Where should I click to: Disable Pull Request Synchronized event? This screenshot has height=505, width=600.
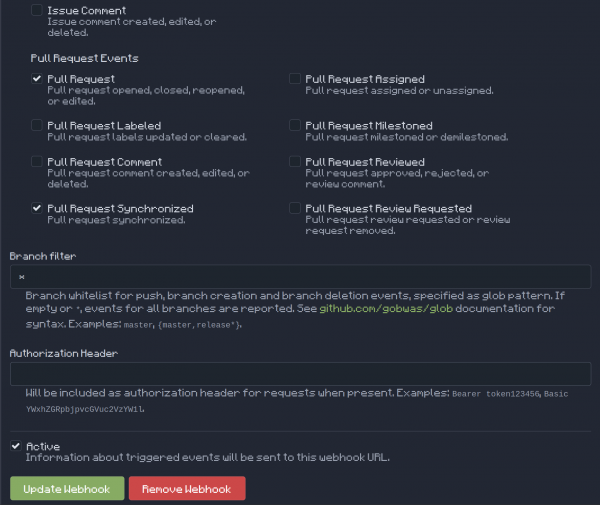click(37, 208)
